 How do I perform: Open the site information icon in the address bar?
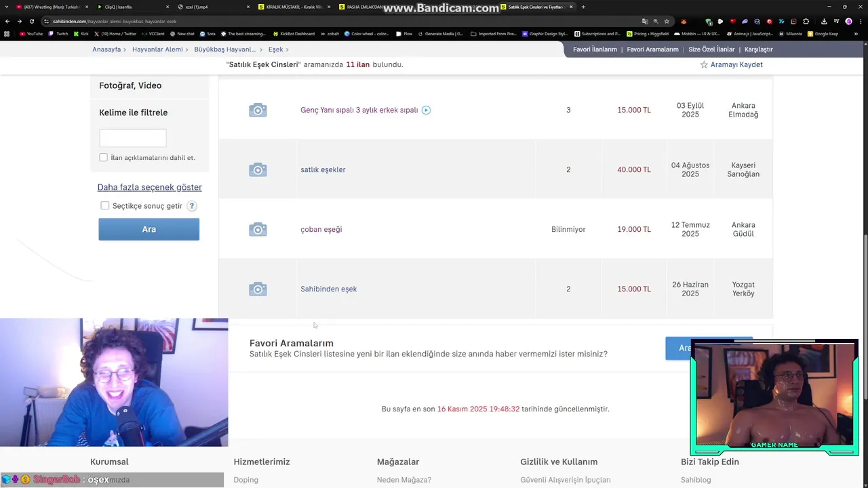point(47,21)
